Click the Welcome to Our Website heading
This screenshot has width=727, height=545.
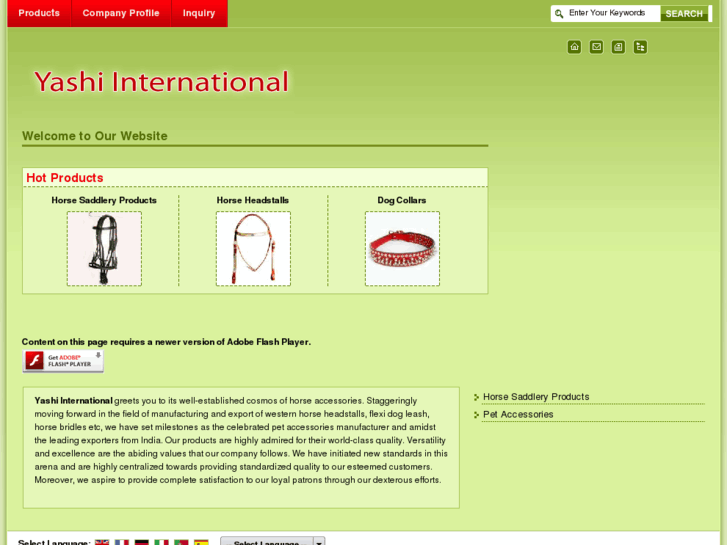tap(95, 136)
